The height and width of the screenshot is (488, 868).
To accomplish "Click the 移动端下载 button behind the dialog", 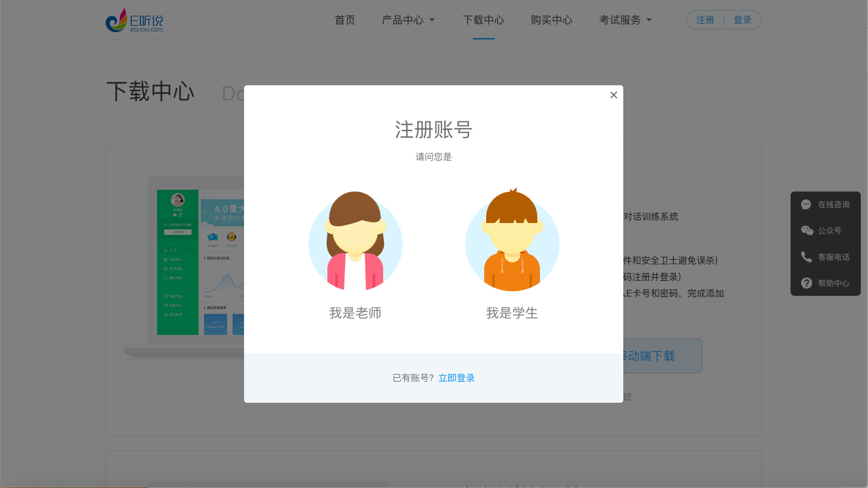I will click(662, 356).
